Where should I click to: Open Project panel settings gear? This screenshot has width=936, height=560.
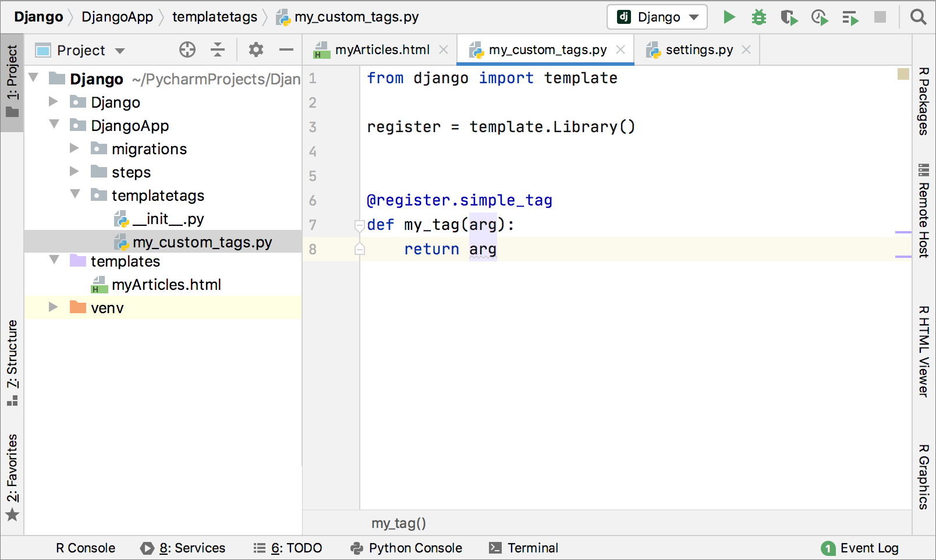tap(256, 50)
